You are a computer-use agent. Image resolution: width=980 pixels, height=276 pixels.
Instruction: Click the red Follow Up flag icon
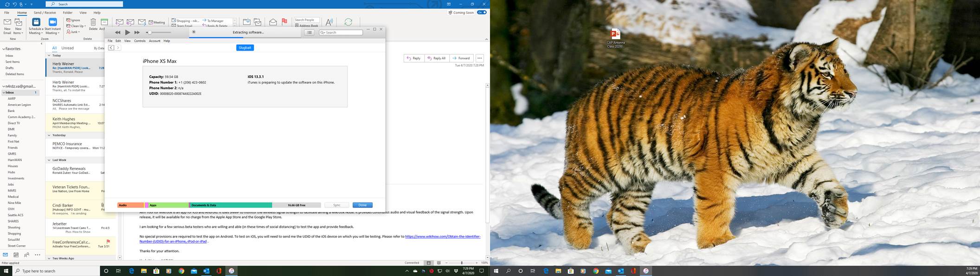click(x=284, y=21)
